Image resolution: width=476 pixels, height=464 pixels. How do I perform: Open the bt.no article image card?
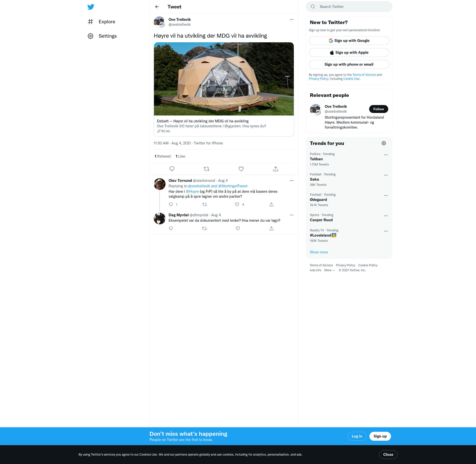pyautogui.click(x=224, y=79)
